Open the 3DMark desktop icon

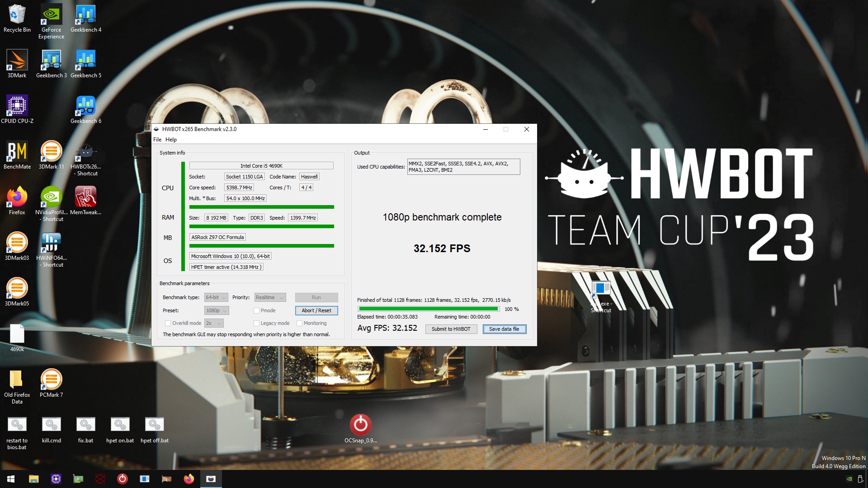pos(17,64)
